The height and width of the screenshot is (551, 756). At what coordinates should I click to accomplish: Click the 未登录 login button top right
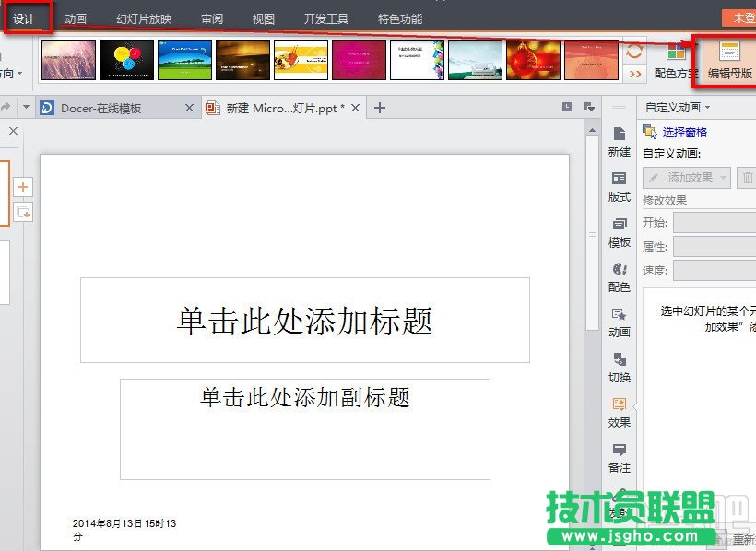tap(747, 17)
